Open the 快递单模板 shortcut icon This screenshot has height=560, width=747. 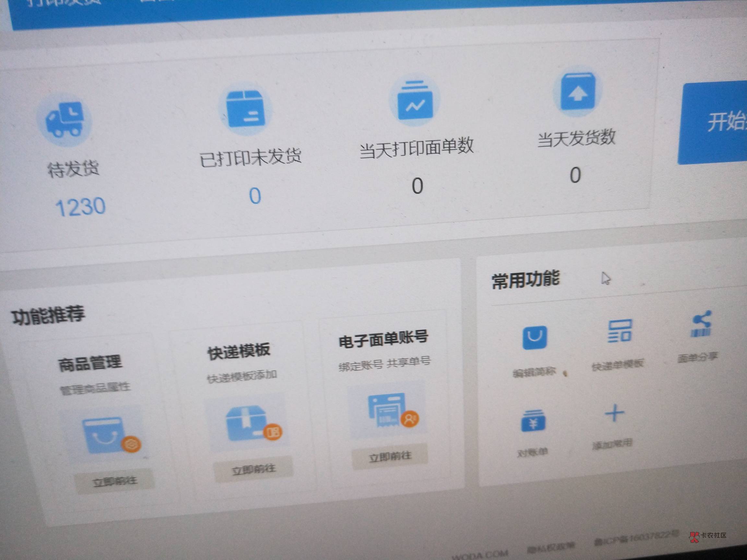[x=620, y=331]
